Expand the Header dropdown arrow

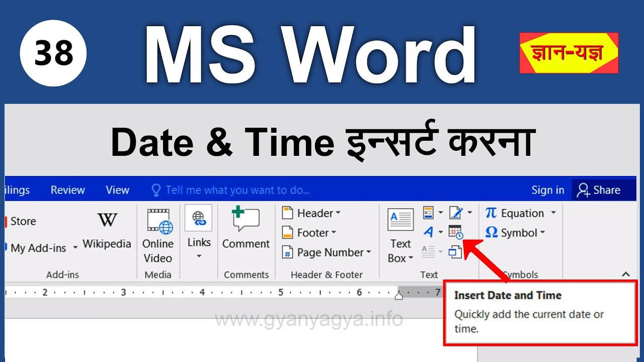coord(338,213)
